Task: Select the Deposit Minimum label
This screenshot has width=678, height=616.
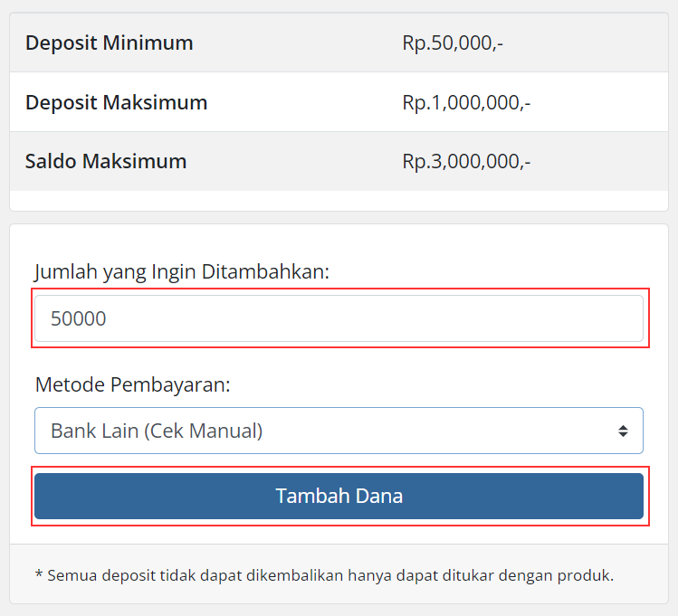Action: [x=109, y=43]
